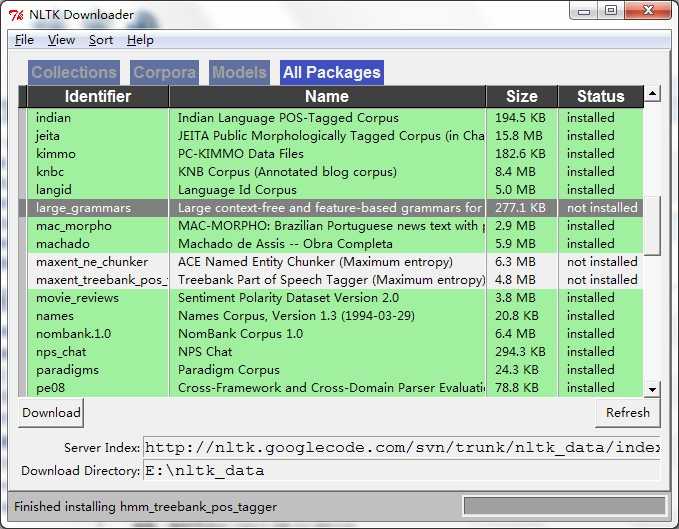Click 'Machado de Assis -- Obra Completa'
Screen dimensions: 679x529
click(285, 244)
